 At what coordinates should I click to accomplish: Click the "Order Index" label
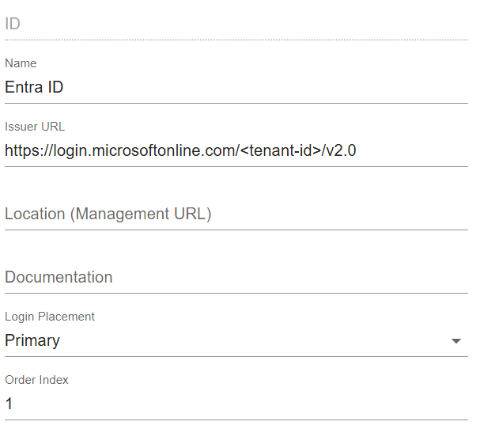click(37, 380)
